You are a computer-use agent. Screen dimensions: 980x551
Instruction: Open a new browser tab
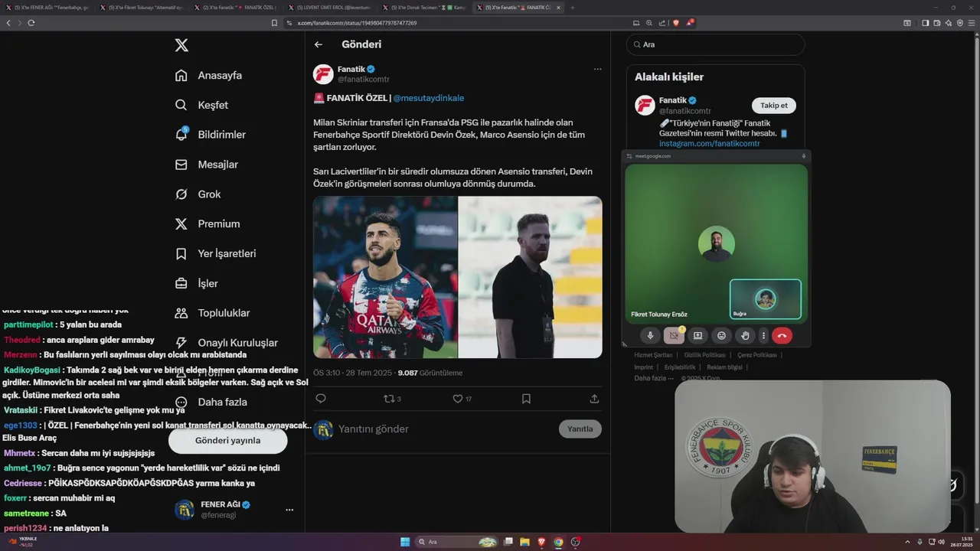point(573,8)
